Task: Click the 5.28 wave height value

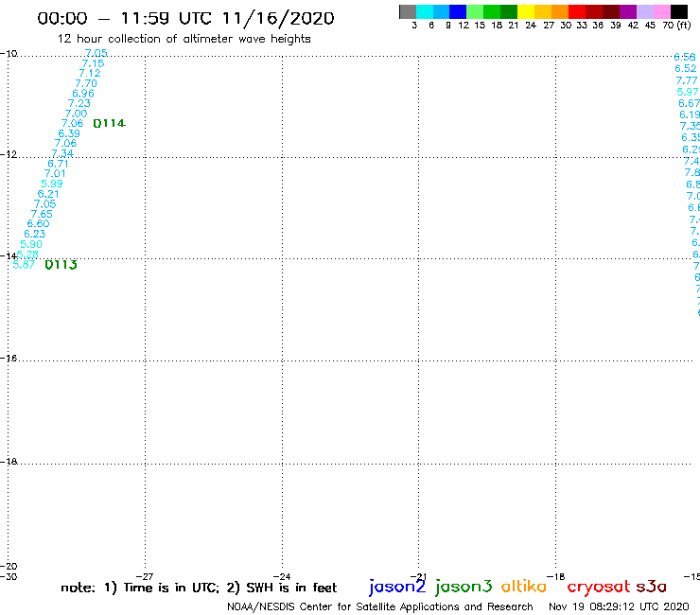Action: tap(27, 255)
